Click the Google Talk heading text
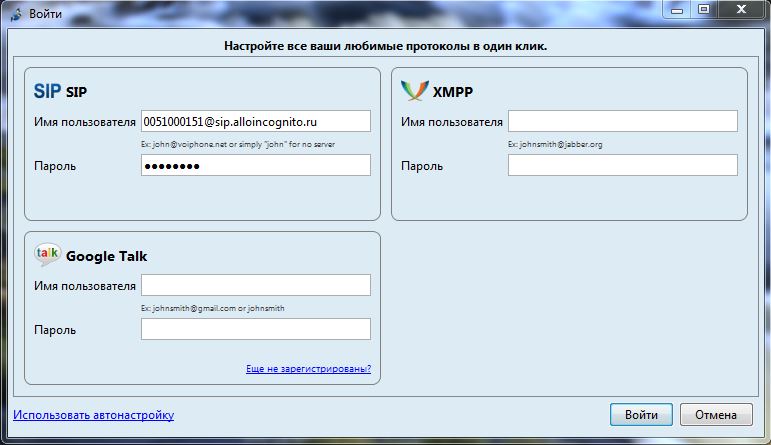This screenshot has height=445, width=771. point(106,256)
